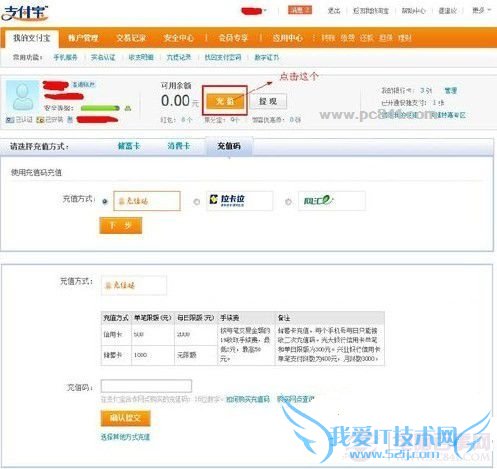The height and width of the screenshot is (469, 497).
Task: Click the 管理 link beside bank cards
Action: [x=451, y=90]
